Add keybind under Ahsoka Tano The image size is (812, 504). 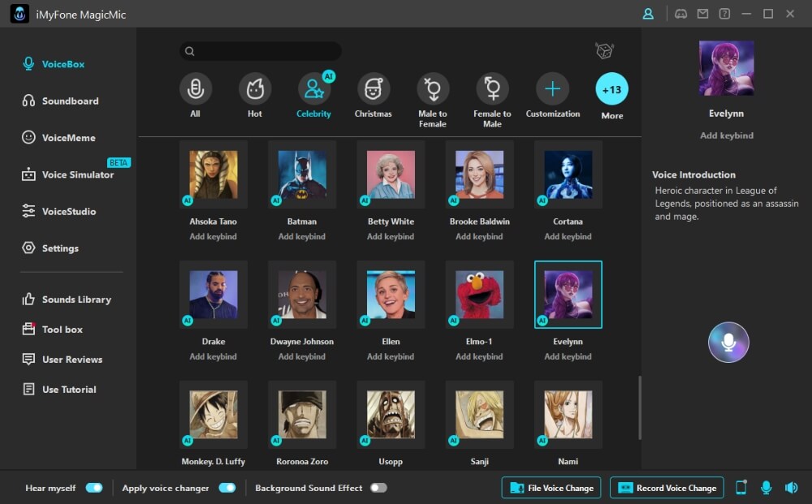[x=213, y=236]
